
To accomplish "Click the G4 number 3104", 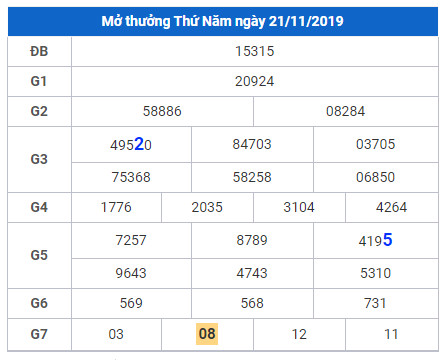I will coord(299,207).
